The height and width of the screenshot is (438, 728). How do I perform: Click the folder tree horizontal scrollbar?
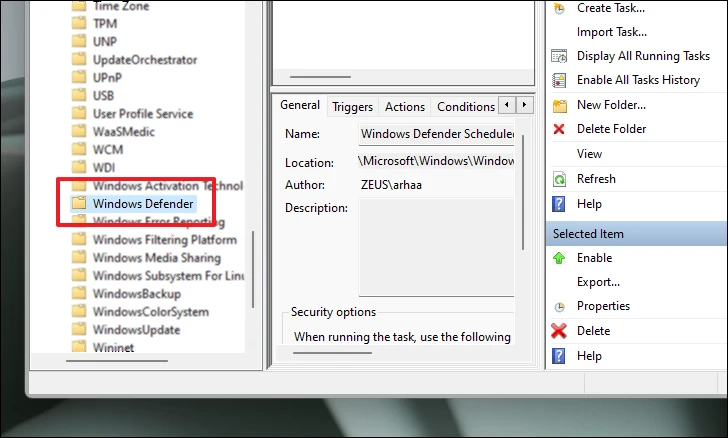tap(117, 360)
